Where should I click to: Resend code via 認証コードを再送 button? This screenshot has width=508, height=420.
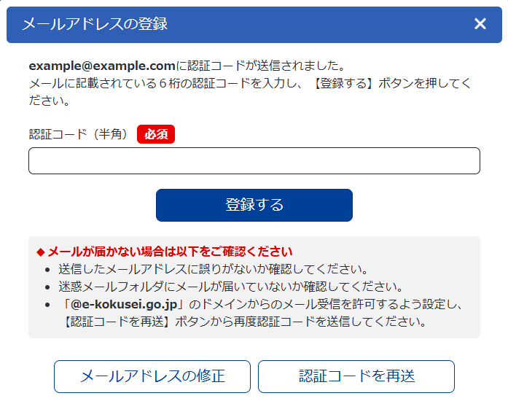[x=356, y=376]
